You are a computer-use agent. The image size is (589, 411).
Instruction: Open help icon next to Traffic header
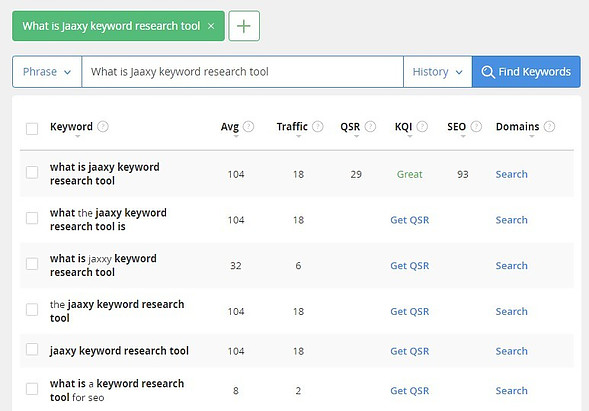[x=317, y=127]
